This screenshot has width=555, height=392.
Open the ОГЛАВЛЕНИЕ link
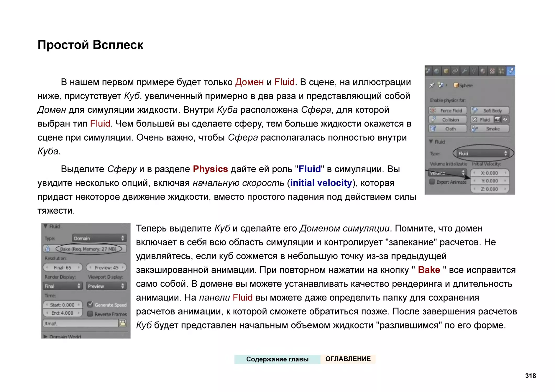(348, 359)
